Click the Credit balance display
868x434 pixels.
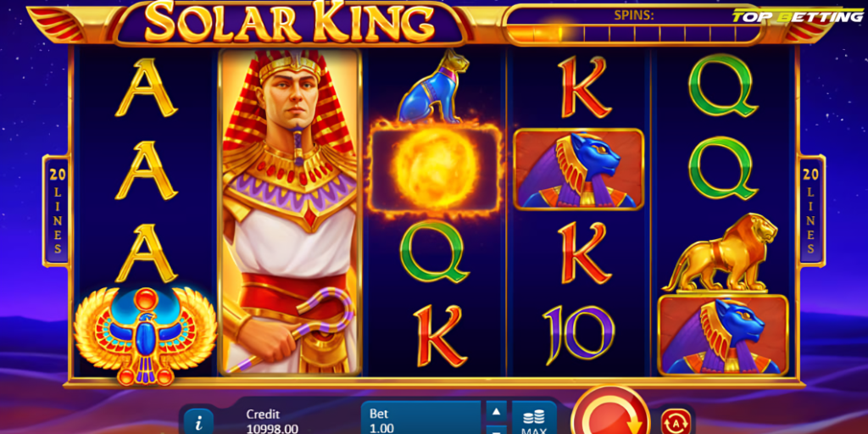[x=272, y=421]
